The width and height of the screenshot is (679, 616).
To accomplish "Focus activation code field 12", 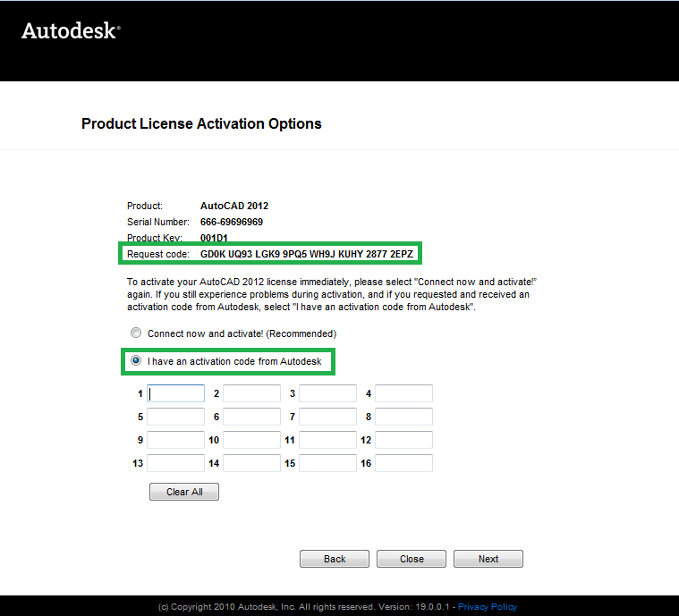I will click(404, 440).
